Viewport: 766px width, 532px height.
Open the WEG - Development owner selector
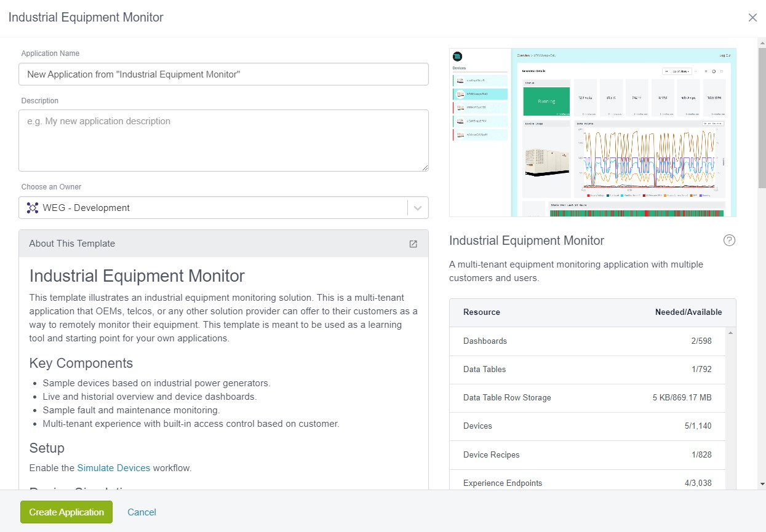[223, 208]
